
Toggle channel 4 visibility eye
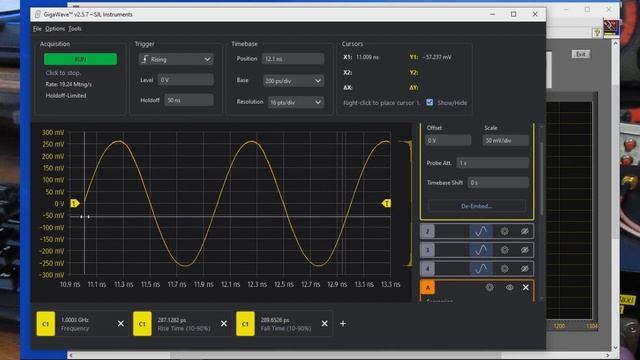(524, 269)
